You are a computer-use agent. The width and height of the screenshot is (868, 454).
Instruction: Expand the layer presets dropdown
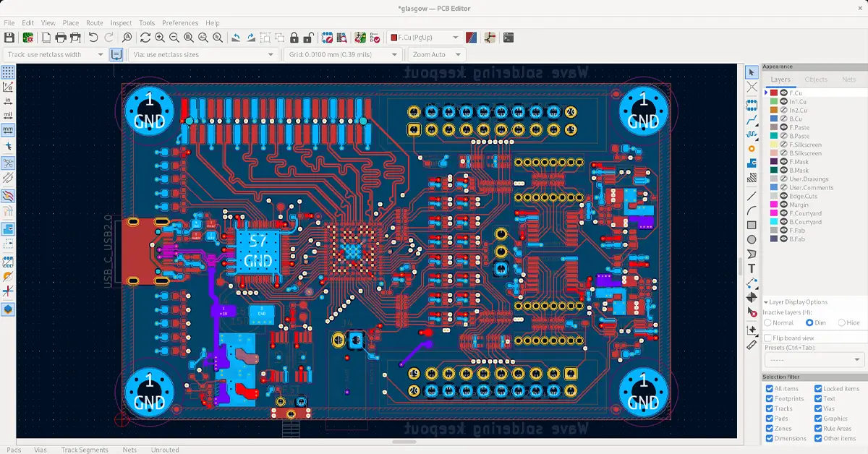click(x=814, y=359)
